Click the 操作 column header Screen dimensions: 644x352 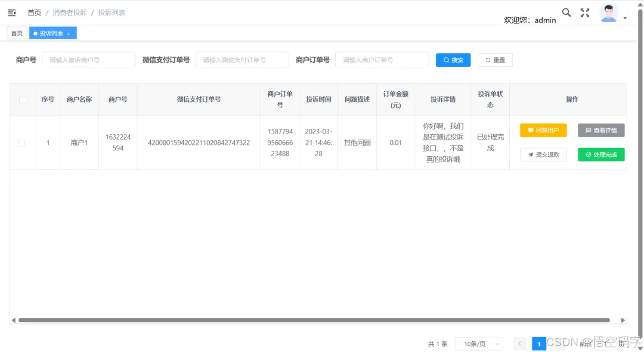coord(572,100)
